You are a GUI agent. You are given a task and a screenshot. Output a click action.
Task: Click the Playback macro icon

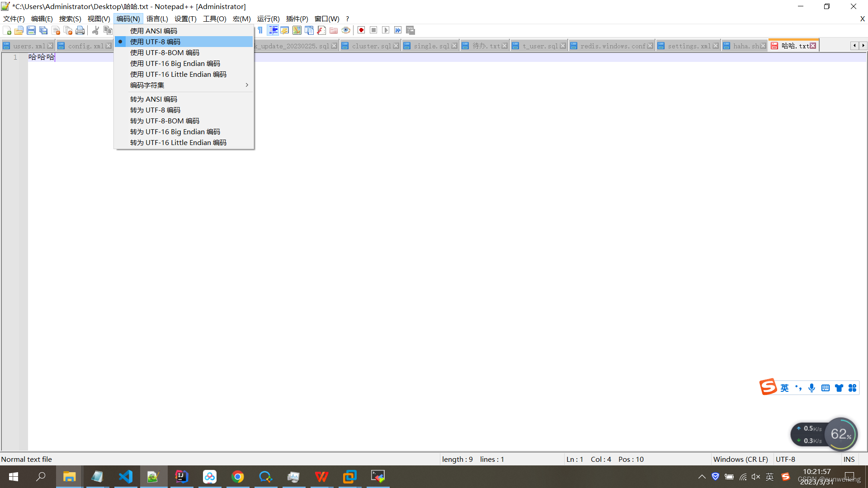pos(386,30)
